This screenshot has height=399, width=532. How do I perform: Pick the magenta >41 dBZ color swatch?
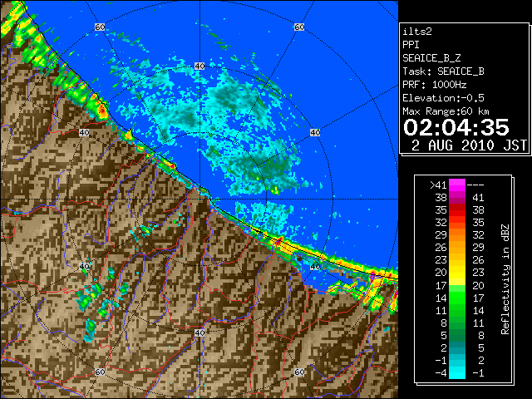(457, 185)
